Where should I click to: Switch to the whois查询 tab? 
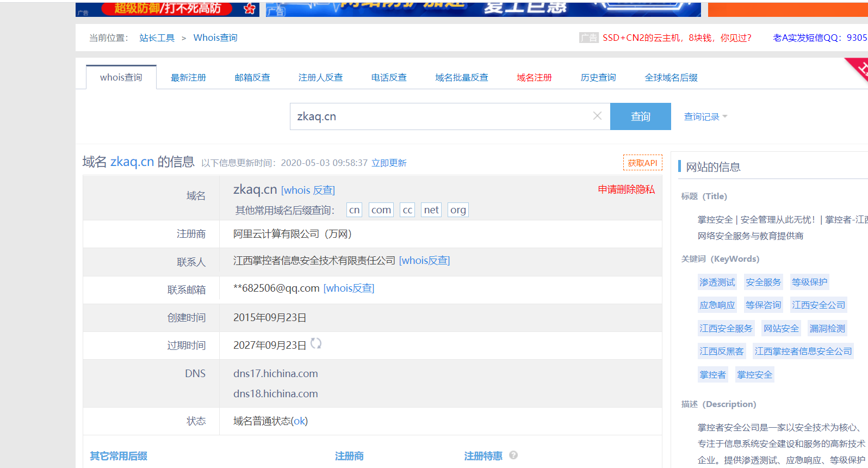[121, 77]
